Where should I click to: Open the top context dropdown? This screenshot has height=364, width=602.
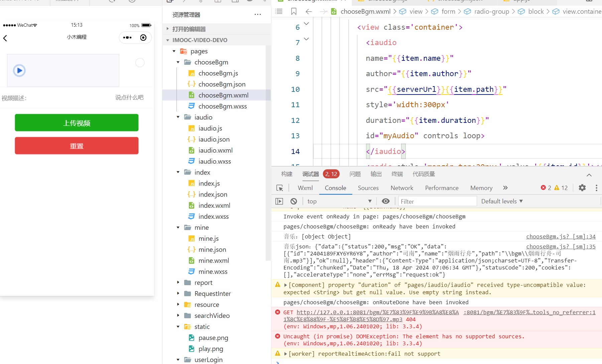(x=339, y=201)
